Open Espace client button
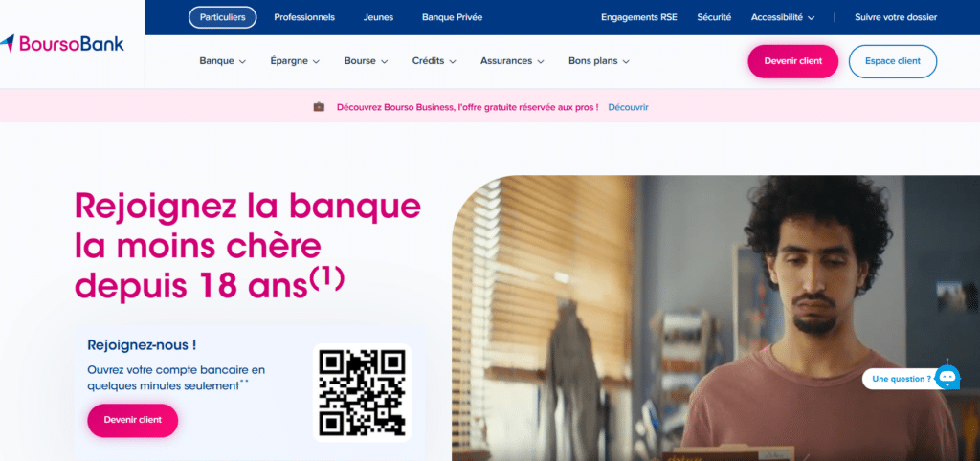980x461 pixels. 893,61
